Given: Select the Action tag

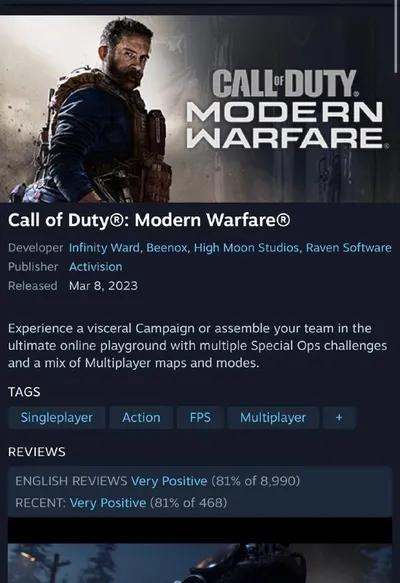Looking at the screenshot, I should click(x=141, y=418).
